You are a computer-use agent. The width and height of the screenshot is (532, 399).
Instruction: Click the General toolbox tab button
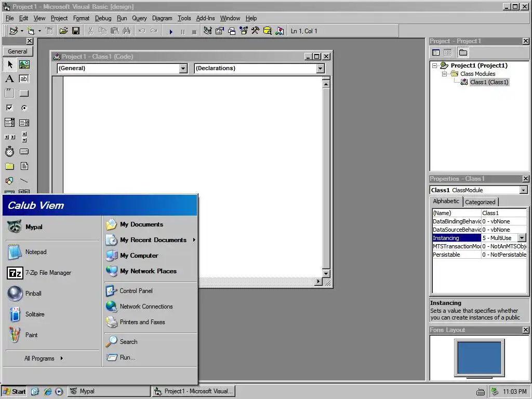click(x=18, y=51)
